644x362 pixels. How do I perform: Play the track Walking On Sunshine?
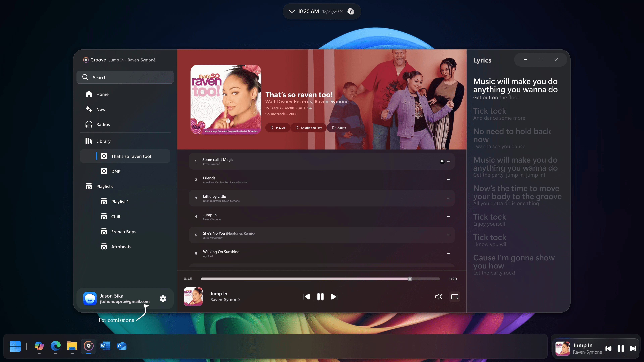[322, 253]
